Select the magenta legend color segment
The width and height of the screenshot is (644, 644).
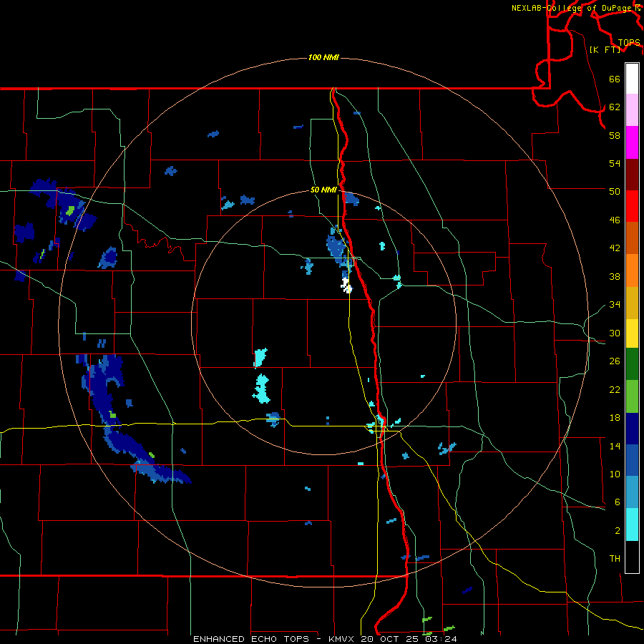[632, 142]
